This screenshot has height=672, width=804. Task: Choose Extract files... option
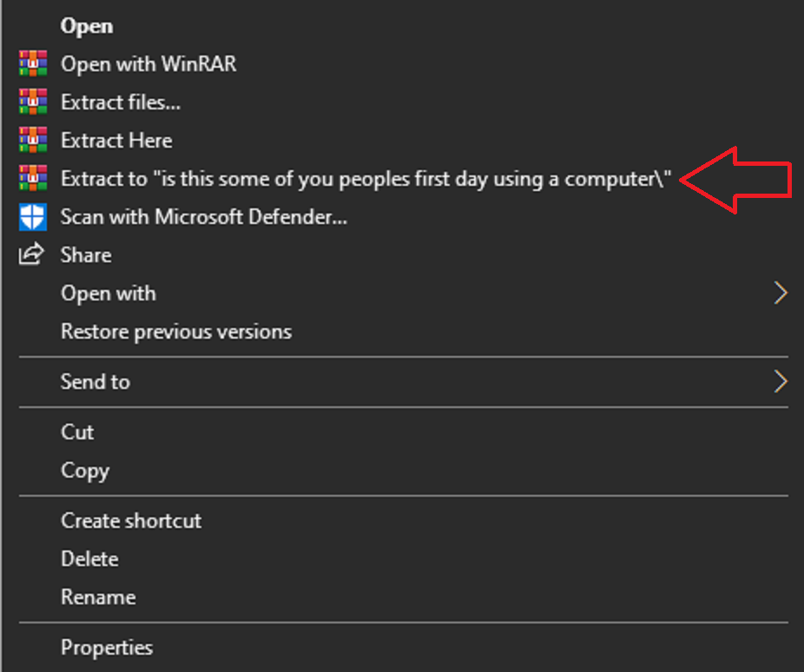click(121, 102)
